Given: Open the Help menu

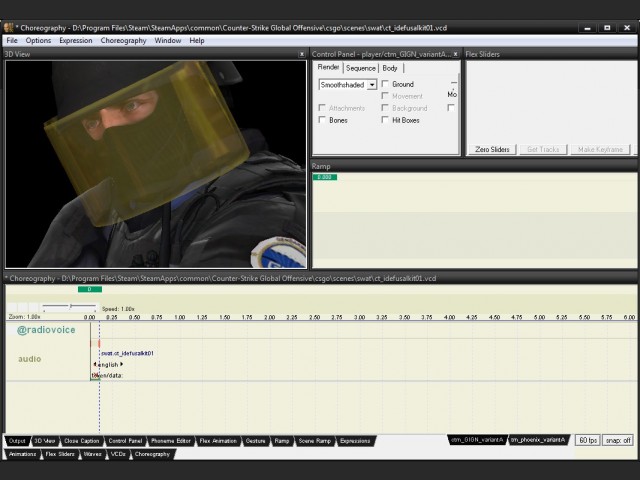Looking at the screenshot, I should pyautogui.click(x=197, y=40).
